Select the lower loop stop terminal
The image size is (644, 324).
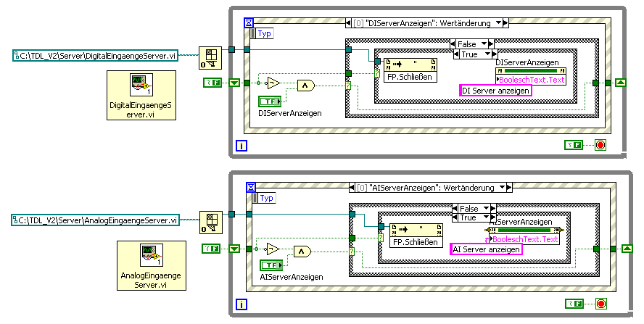click(x=601, y=304)
